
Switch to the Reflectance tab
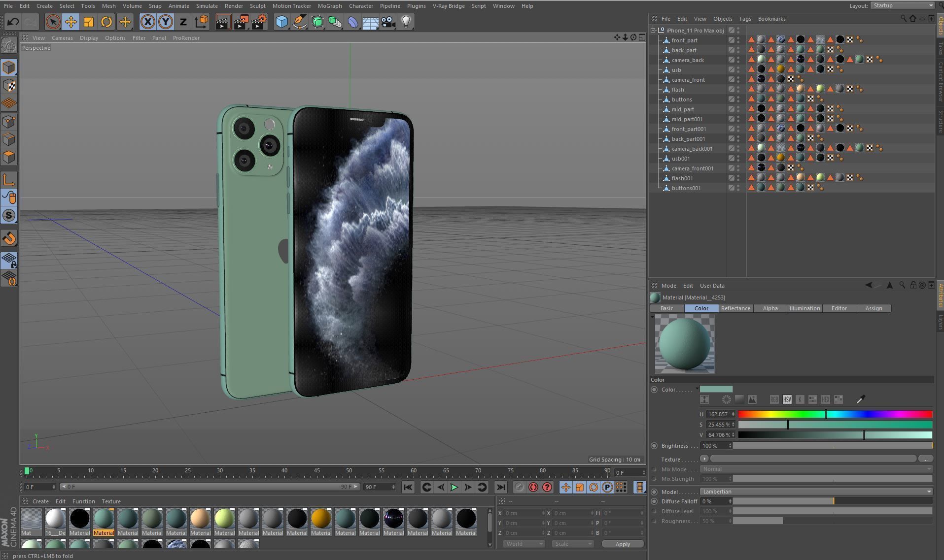[735, 308]
